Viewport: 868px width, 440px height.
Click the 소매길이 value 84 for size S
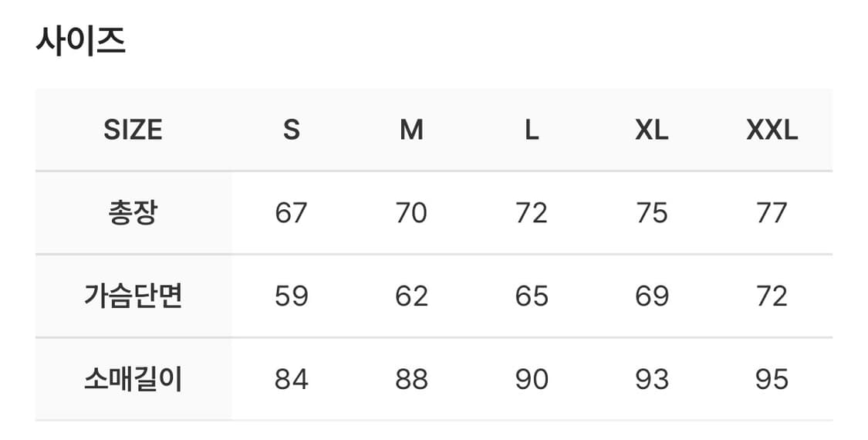pyautogui.click(x=291, y=380)
